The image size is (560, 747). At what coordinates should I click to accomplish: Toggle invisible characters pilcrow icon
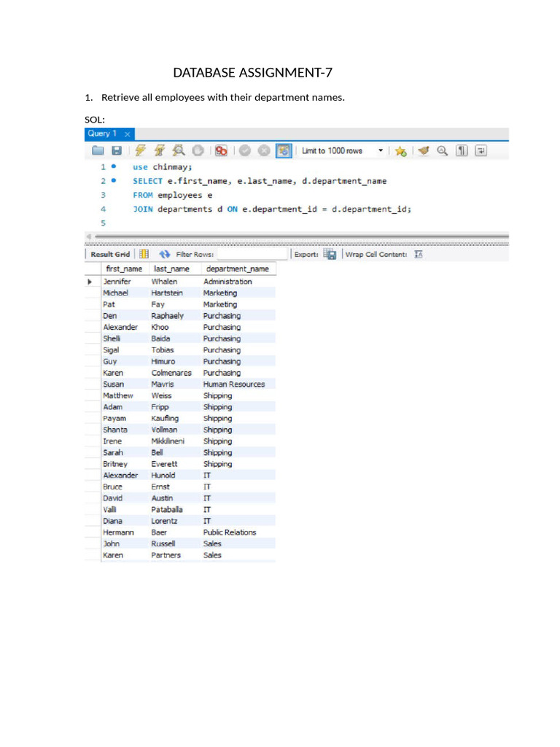pyautogui.click(x=462, y=151)
